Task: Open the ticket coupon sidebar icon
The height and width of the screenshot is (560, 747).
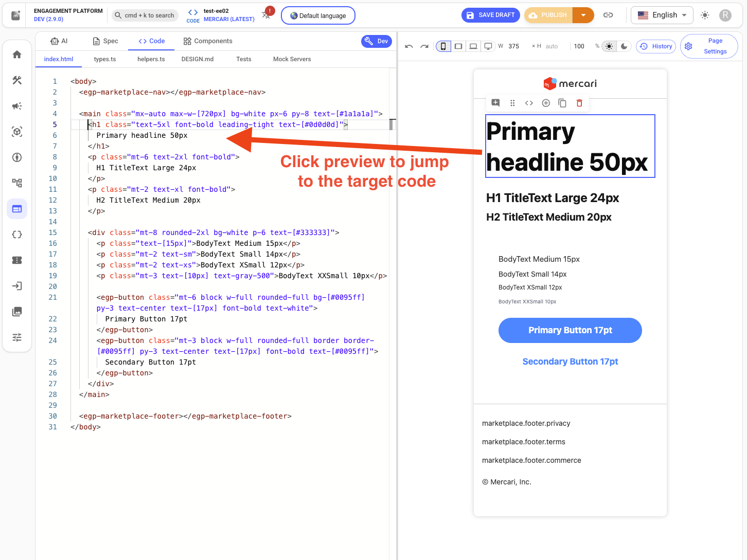Action: [17, 260]
